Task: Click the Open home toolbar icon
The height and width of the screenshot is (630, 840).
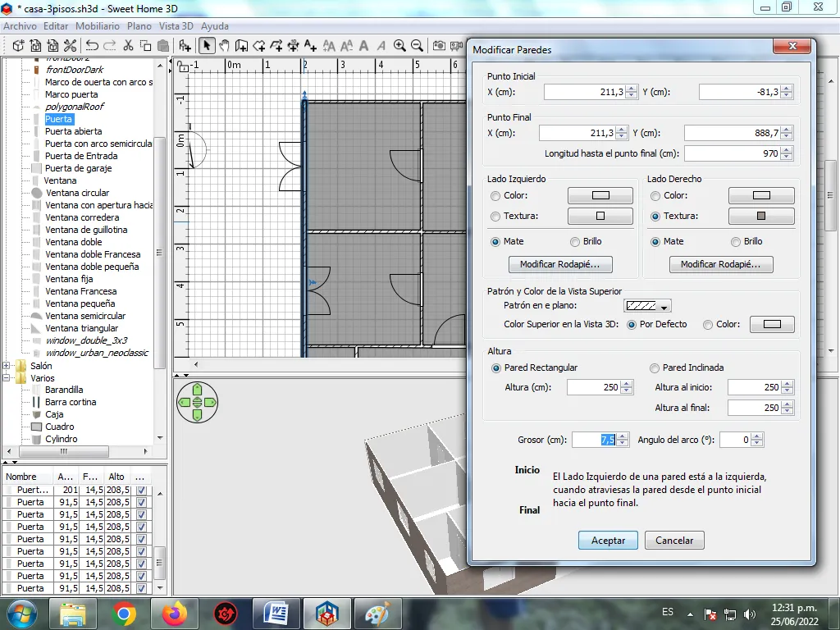Action: click(x=35, y=46)
